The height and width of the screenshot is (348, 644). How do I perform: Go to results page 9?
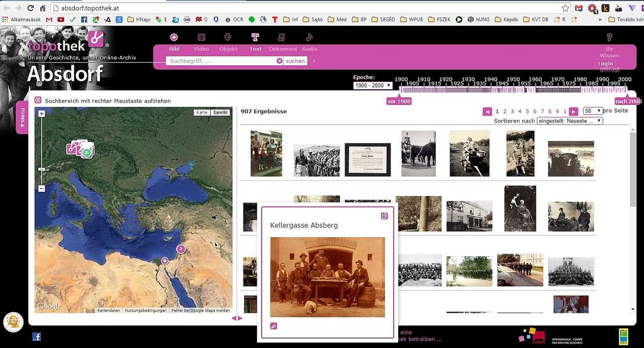coord(557,111)
